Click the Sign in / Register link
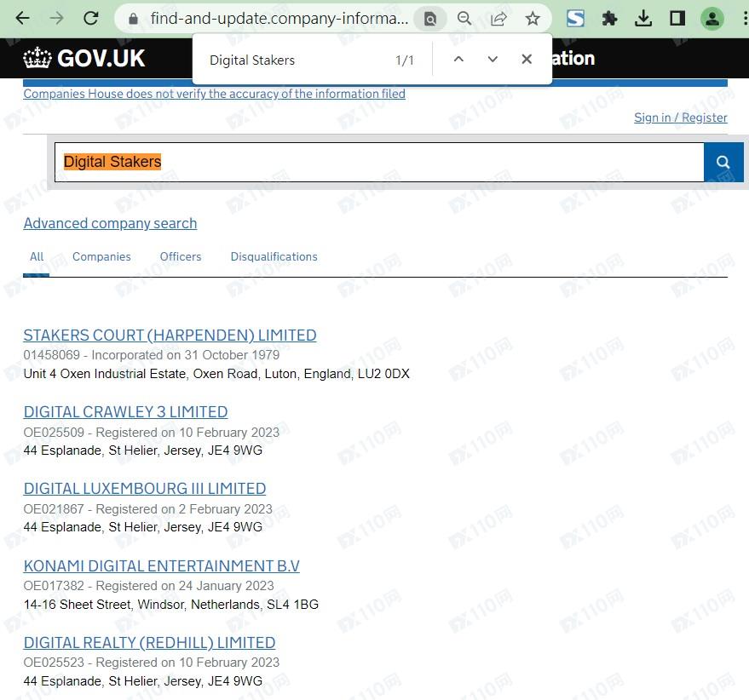 click(x=680, y=118)
